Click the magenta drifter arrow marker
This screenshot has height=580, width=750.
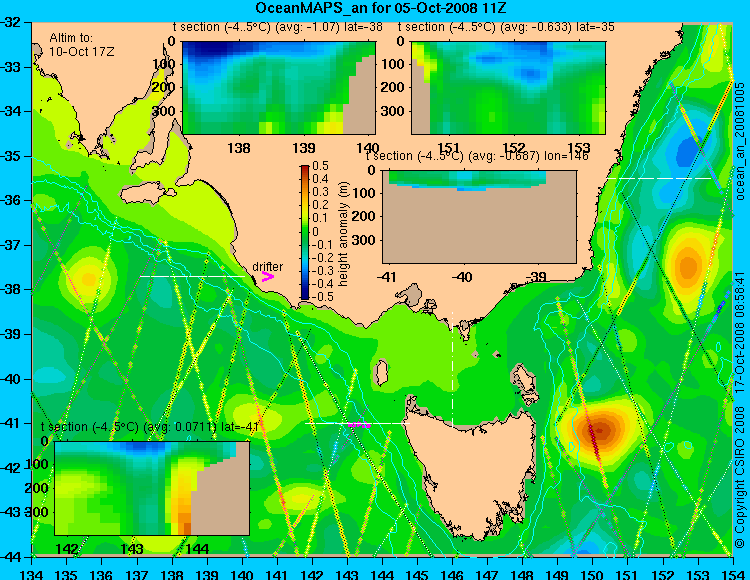tap(267, 276)
